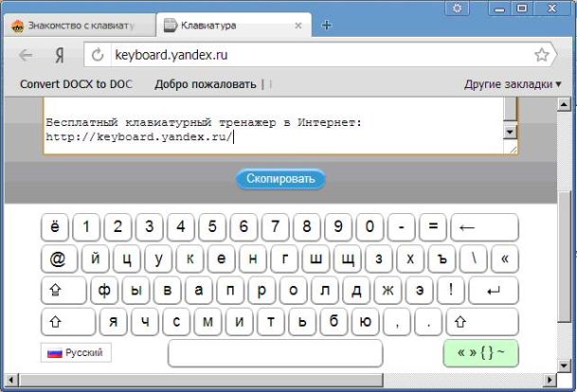
Task: Click page scrollbar up arrow
Action: tap(564, 104)
